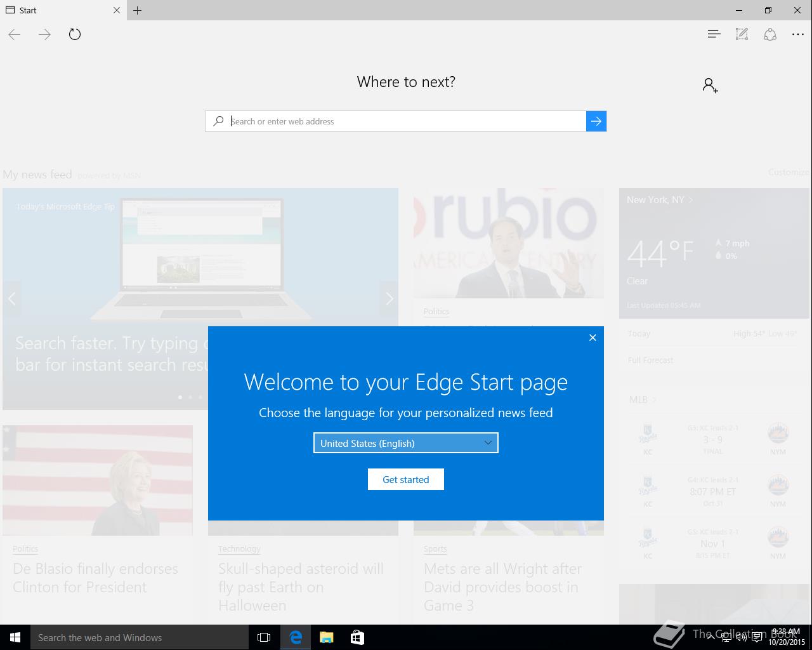
Task: Open Action Center notifications icon
Action: click(x=757, y=637)
